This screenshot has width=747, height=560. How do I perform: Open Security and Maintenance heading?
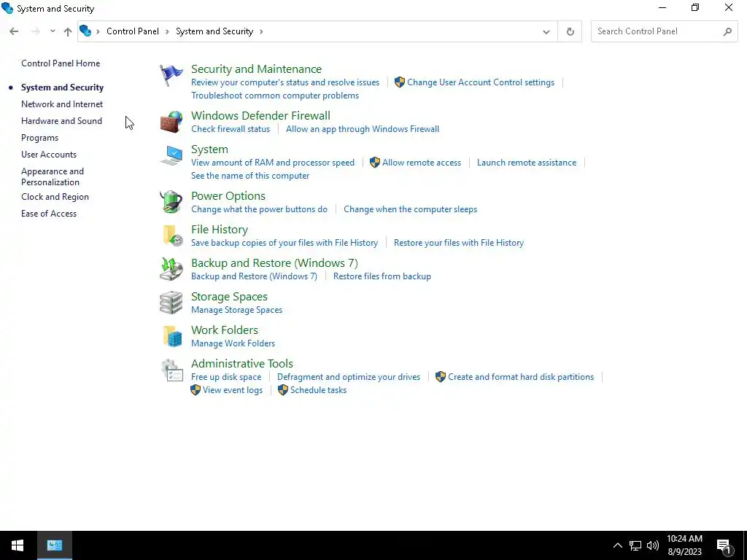click(x=256, y=69)
